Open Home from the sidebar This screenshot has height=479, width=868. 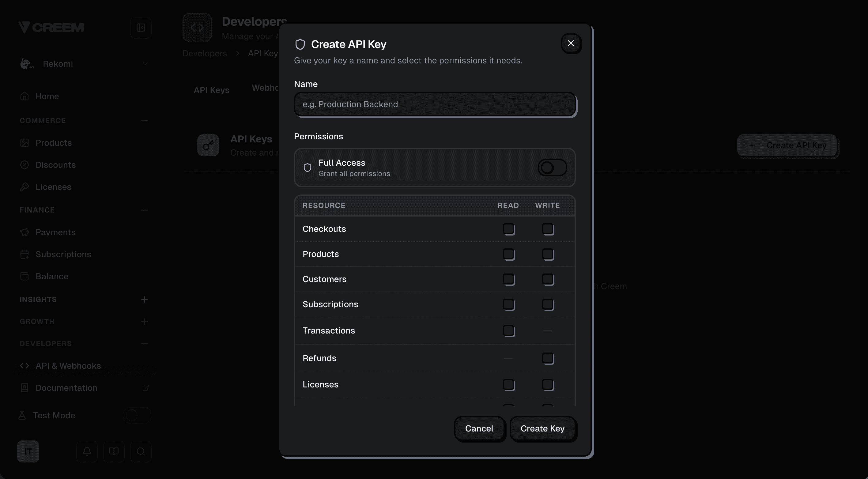point(47,96)
